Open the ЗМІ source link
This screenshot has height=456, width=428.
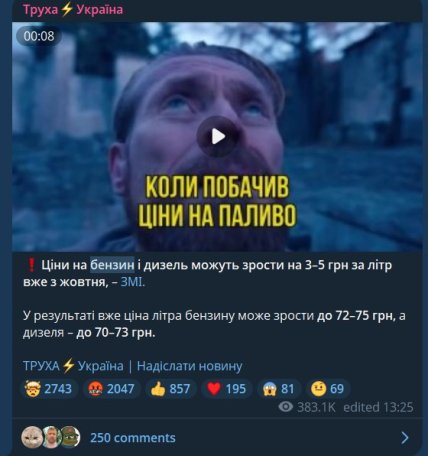(x=133, y=282)
